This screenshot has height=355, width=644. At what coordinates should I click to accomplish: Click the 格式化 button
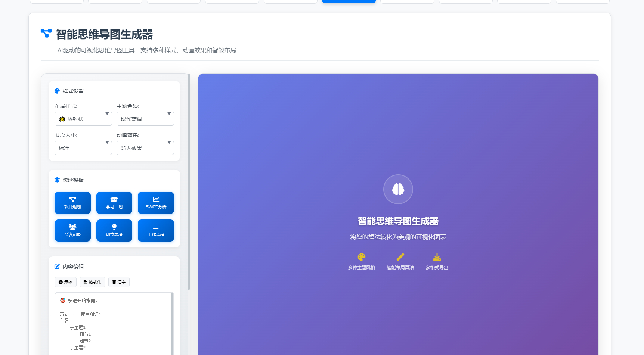click(92, 282)
